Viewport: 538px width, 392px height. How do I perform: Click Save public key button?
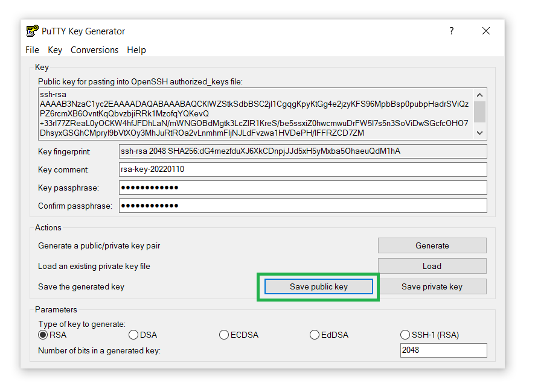click(x=319, y=286)
